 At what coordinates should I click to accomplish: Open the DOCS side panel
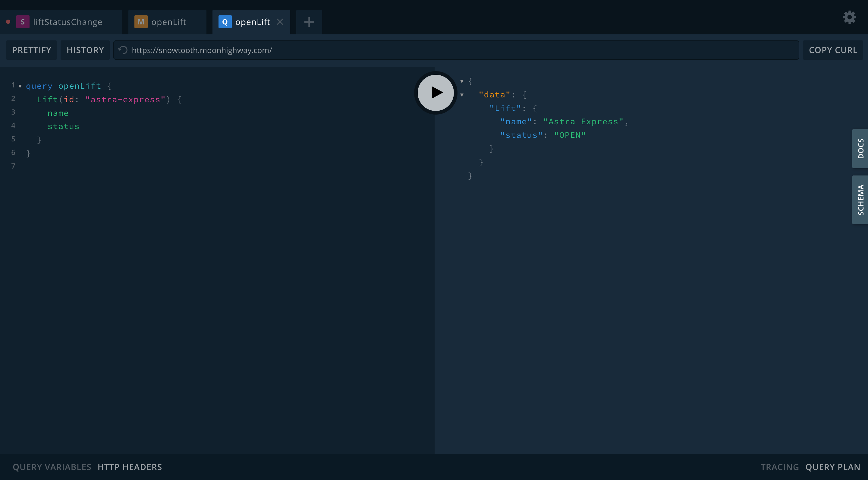tap(860, 149)
